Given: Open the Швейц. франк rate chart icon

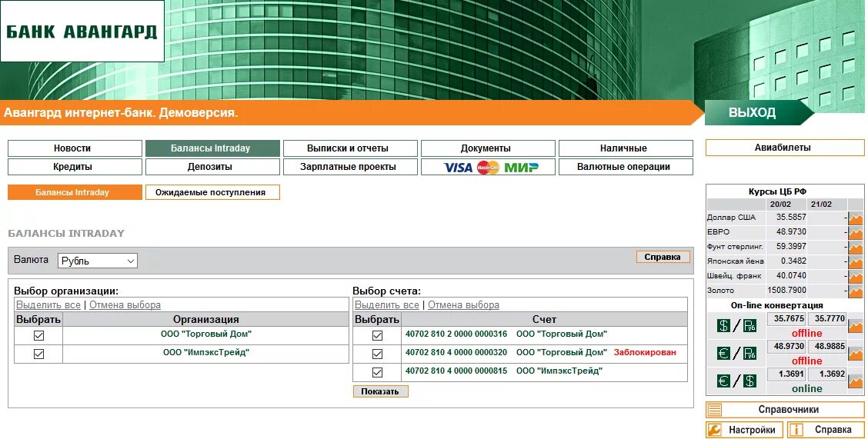Looking at the screenshot, I should (855, 276).
